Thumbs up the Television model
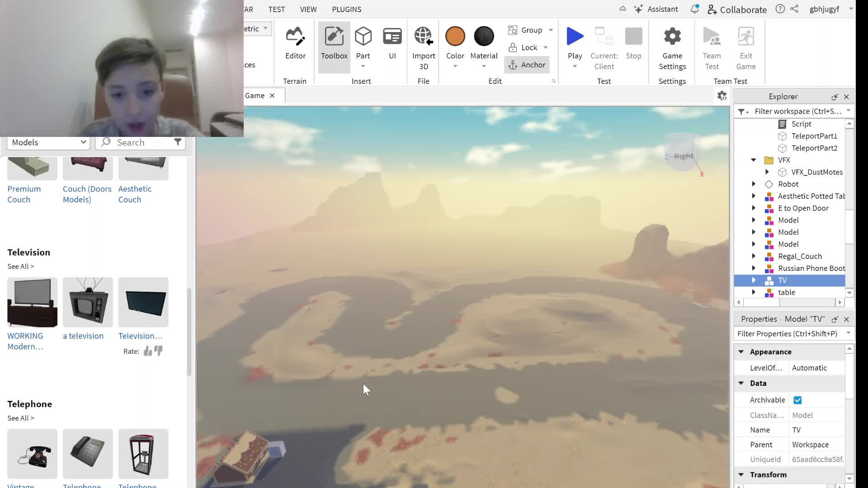 [148, 351]
